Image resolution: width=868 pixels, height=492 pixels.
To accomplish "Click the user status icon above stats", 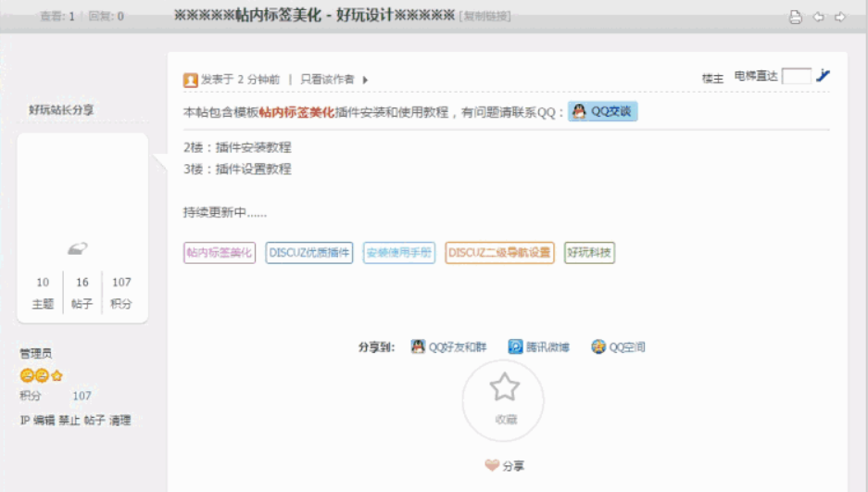I will coord(78,248).
